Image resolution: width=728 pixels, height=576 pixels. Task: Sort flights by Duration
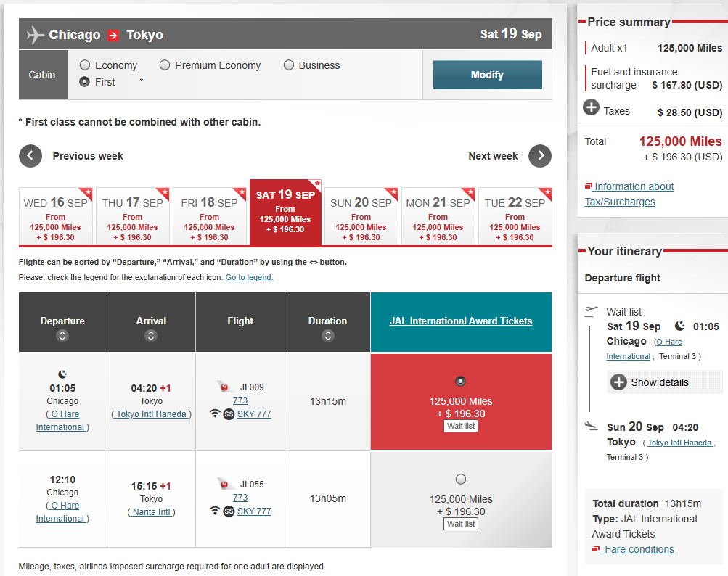(328, 336)
